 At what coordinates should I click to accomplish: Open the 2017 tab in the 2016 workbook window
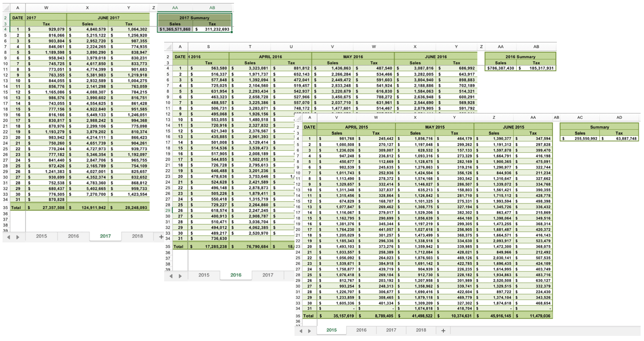point(268,275)
